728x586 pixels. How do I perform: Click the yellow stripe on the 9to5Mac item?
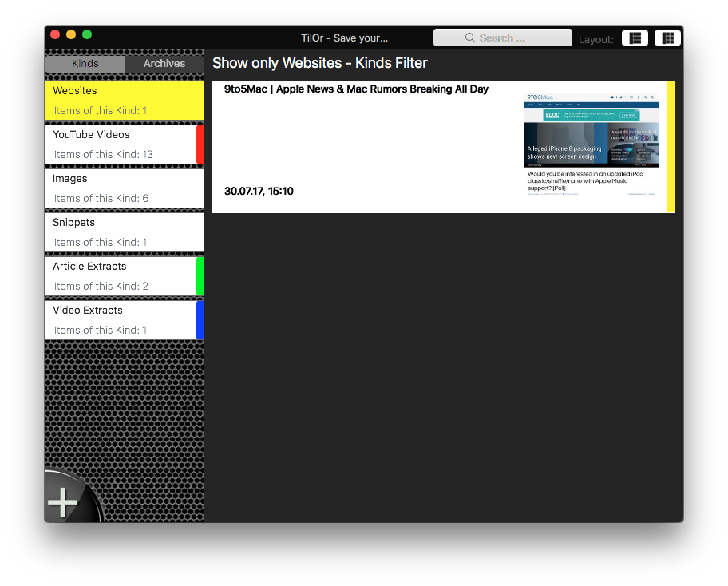click(x=671, y=147)
